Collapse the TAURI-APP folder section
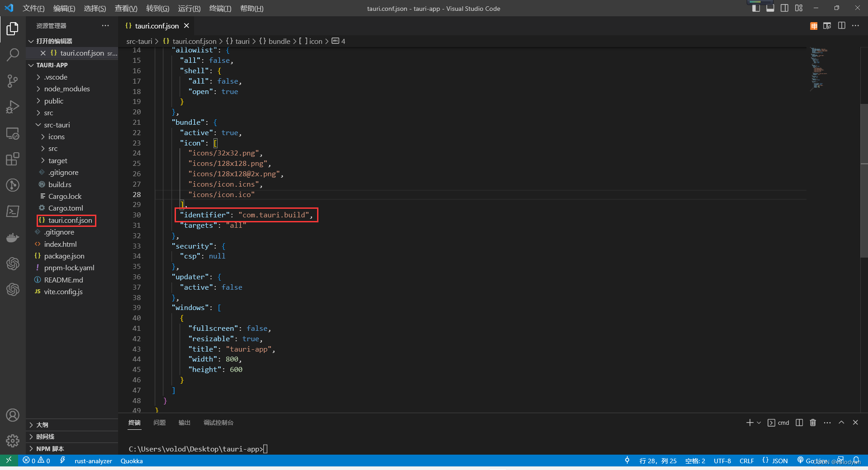Viewport: 868px width, 470px height. (31, 65)
